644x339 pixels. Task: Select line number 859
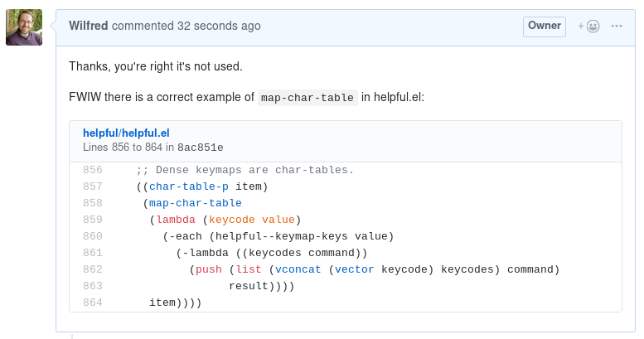[93, 220]
